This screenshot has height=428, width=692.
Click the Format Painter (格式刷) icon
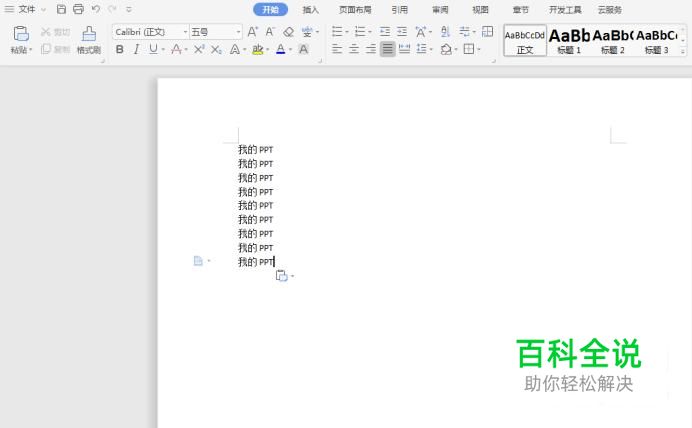tap(89, 34)
